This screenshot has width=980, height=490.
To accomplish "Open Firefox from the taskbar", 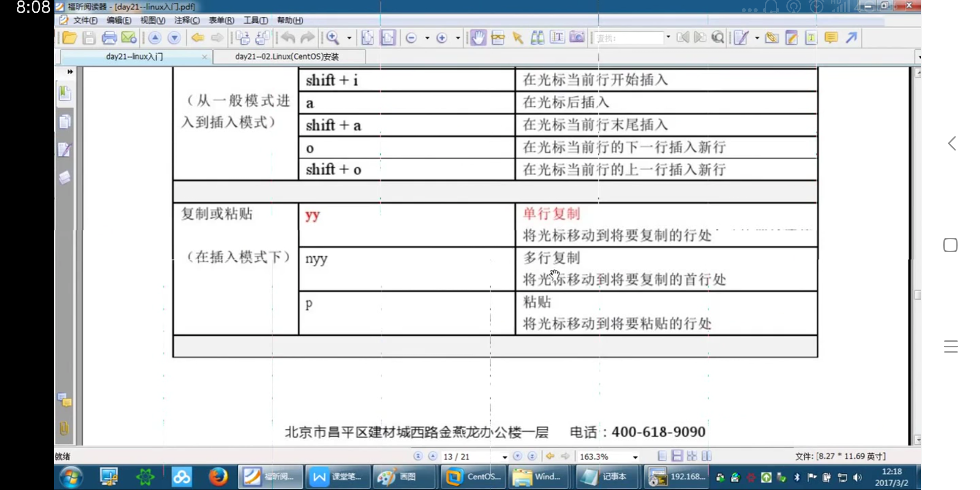I will (218, 477).
